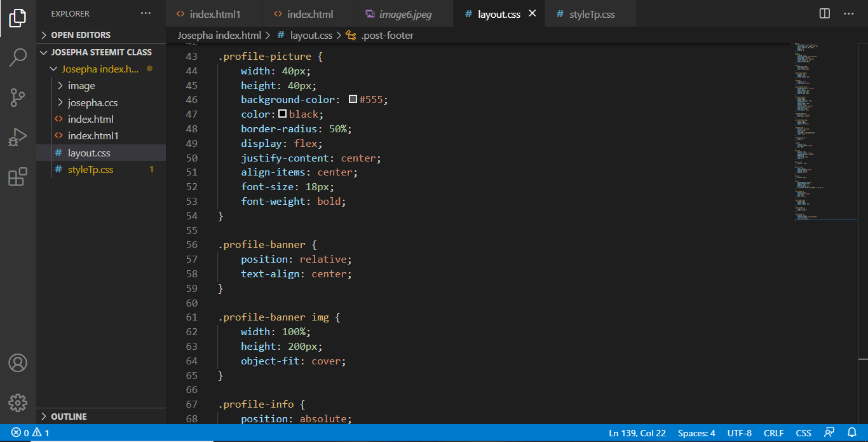Open the Search view icon
The height and width of the screenshot is (442, 868).
point(18,58)
